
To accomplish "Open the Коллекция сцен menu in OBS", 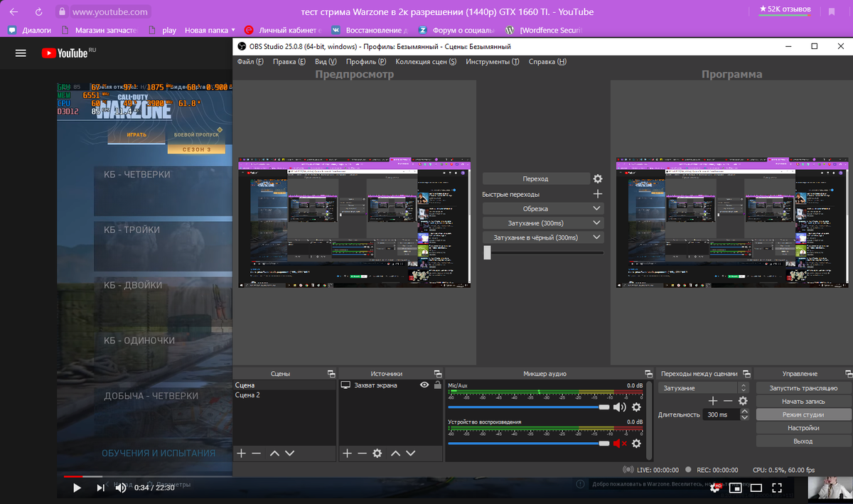I will click(426, 62).
